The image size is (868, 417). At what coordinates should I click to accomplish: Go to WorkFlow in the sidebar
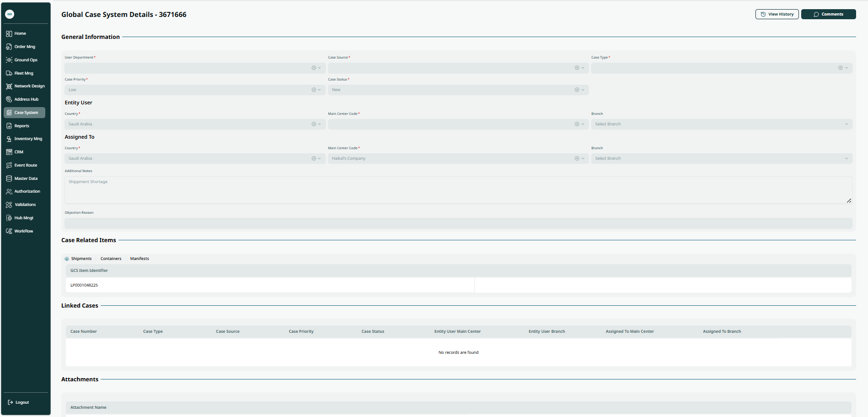pos(23,231)
